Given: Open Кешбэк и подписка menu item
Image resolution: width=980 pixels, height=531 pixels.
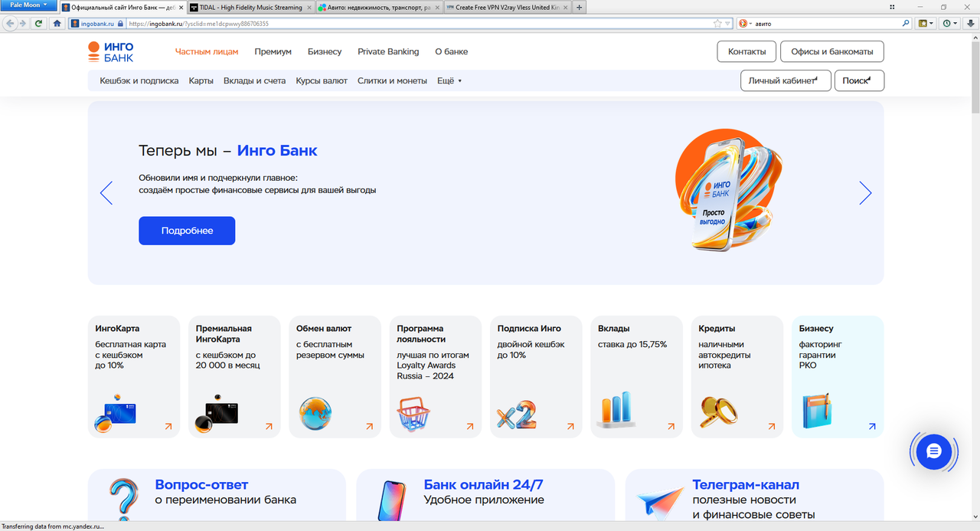Looking at the screenshot, I should [x=139, y=80].
